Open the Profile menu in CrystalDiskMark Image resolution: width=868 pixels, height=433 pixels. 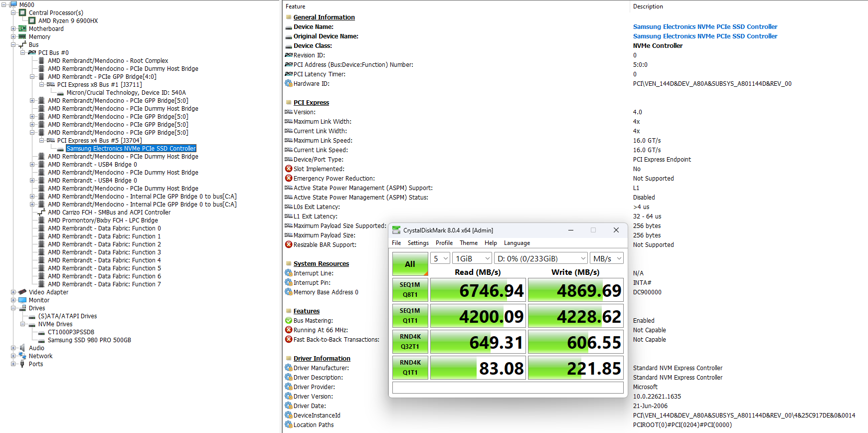coord(444,243)
